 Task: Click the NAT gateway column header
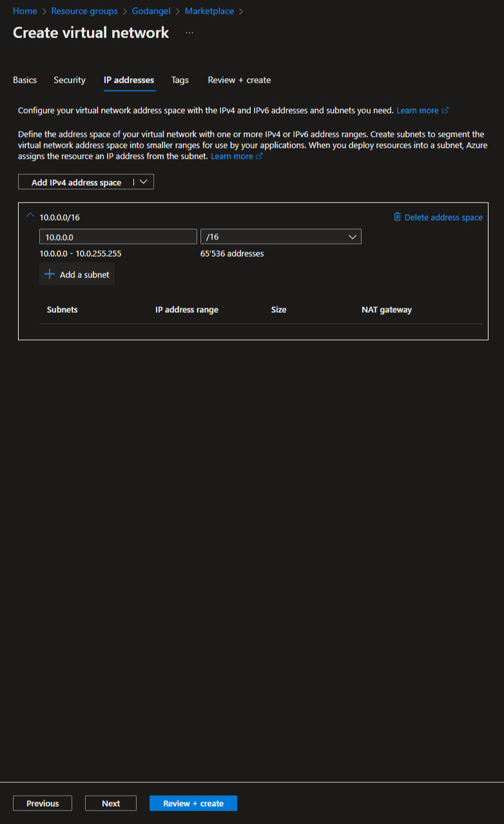(x=387, y=309)
